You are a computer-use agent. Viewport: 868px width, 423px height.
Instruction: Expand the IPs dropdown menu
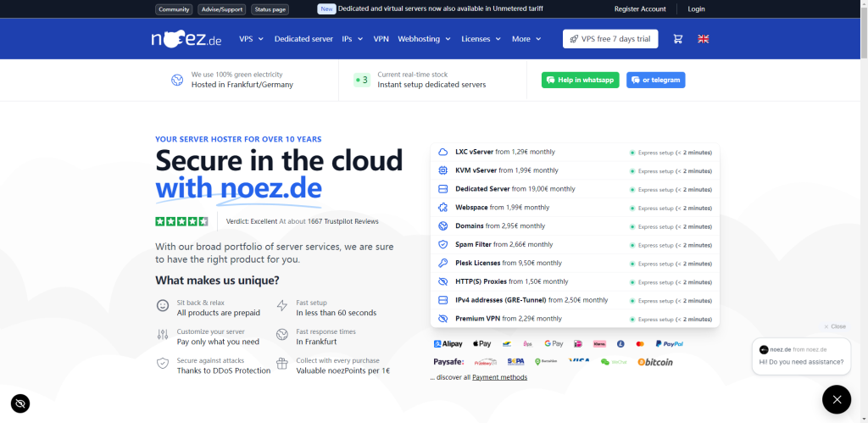tap(353, 39)
